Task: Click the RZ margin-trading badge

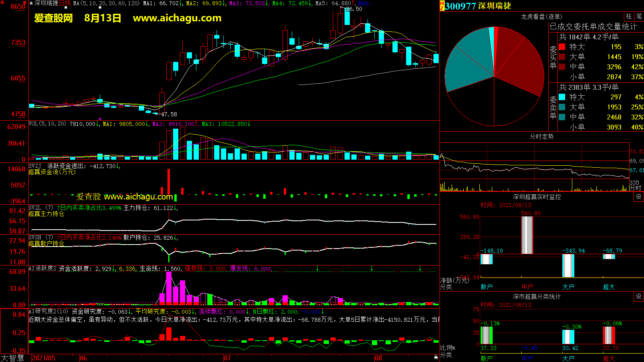Action: (x=442, y=6)
